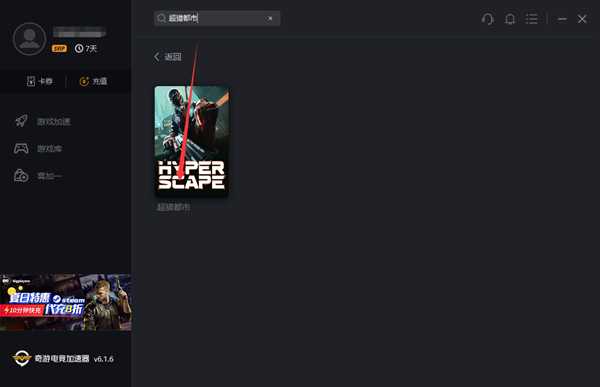
Task: Open the user profile avatar
Action: (x=29, y=39)
